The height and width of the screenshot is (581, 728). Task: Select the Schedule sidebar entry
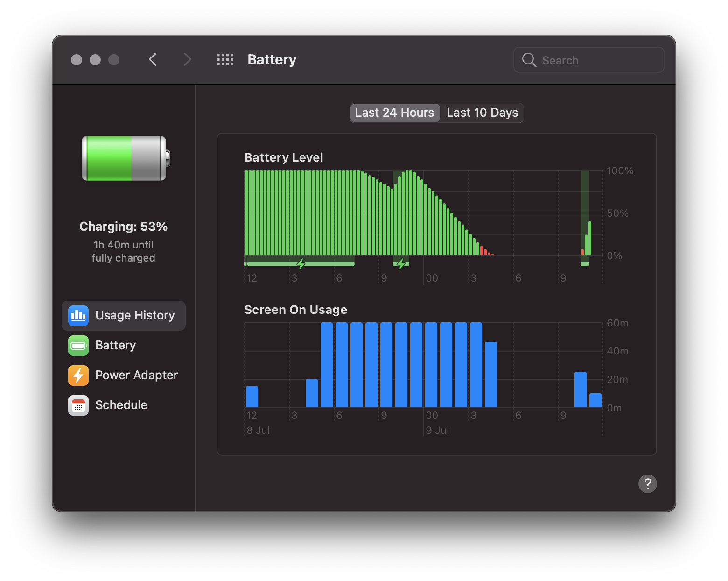coord(121,405)
